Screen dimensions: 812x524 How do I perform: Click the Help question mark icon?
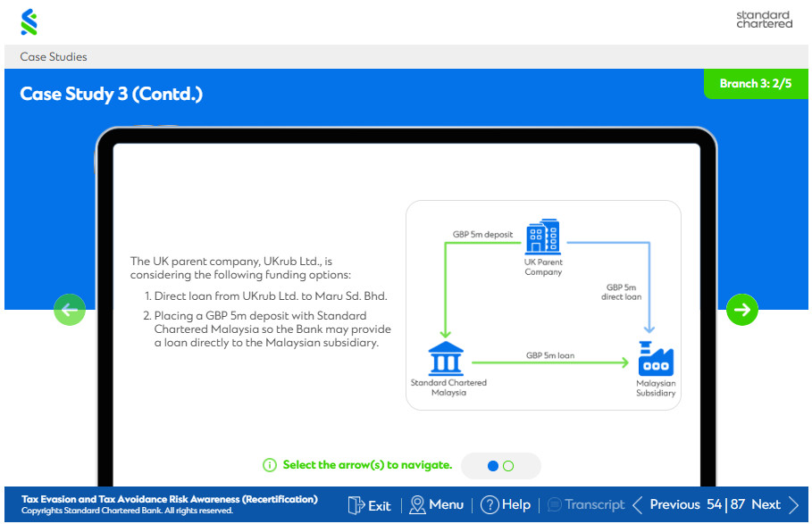490,505
